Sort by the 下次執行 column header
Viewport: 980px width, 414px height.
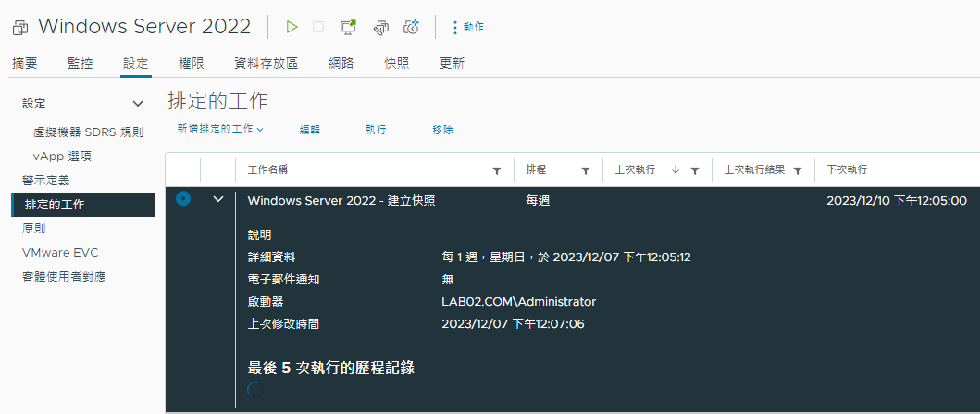[847, 169]
